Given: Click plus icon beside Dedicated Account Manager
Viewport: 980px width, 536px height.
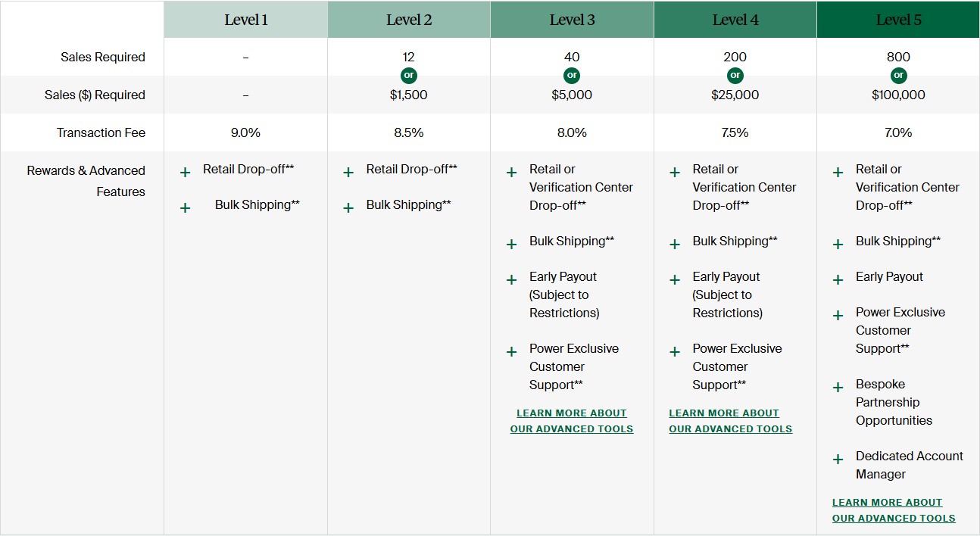Looking at the screenshot, I should (838, 459).
